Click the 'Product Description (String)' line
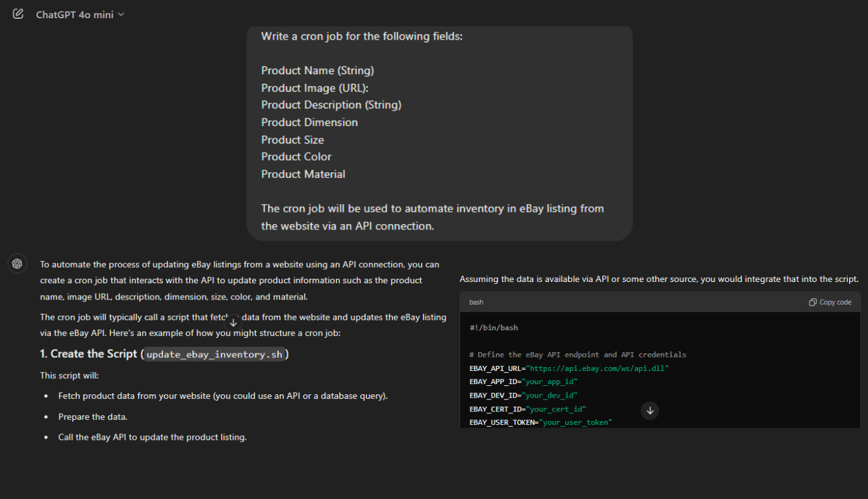868x499 pixels. point(331,105)
